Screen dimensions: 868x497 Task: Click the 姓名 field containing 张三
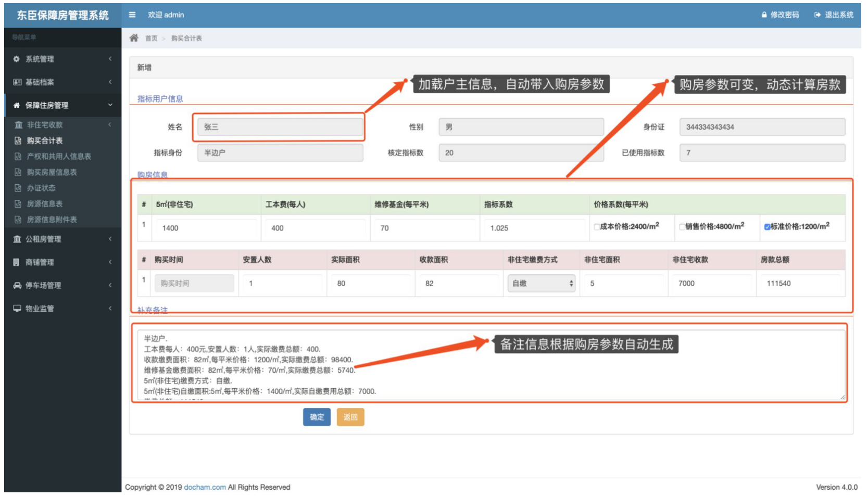pos(280,127)
